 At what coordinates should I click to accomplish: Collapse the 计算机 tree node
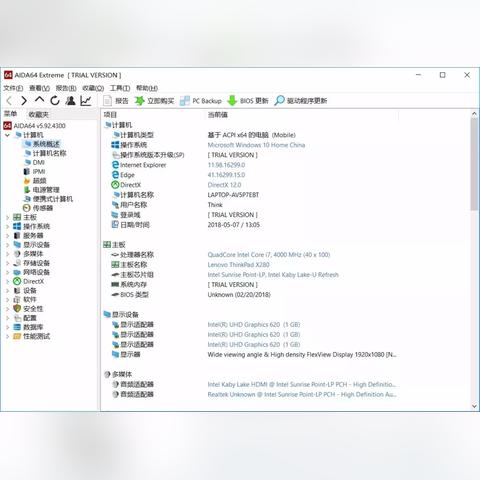coord(7,135)
